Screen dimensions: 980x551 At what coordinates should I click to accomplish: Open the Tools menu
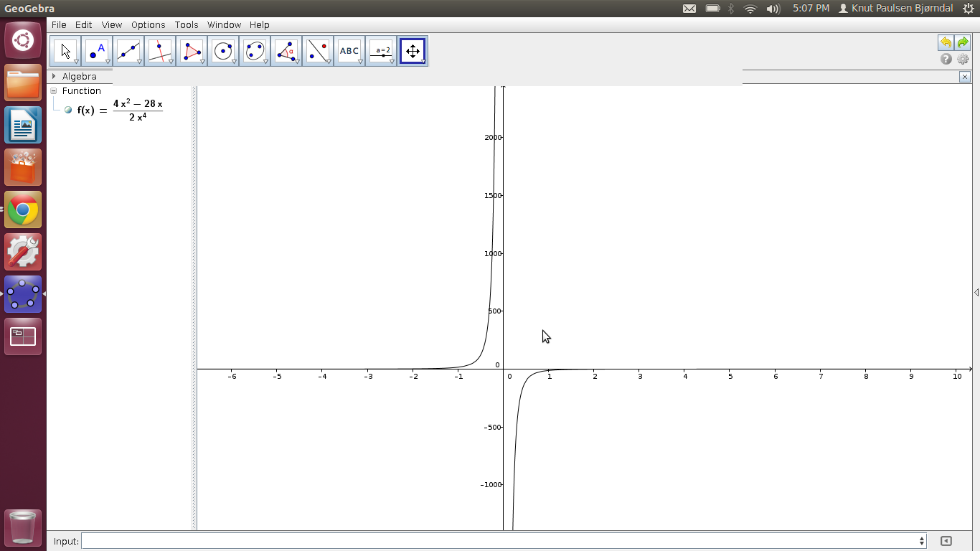pyautogui.click(x=187, y=24)
